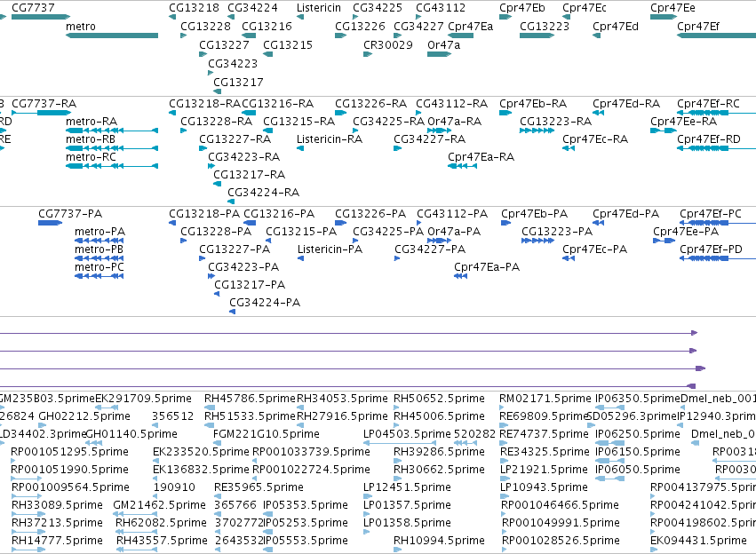Select the IP05353.5prime EST label
The height and width of the screenshot is (554, 756).
pyautogui.click(x=306, y=505)
